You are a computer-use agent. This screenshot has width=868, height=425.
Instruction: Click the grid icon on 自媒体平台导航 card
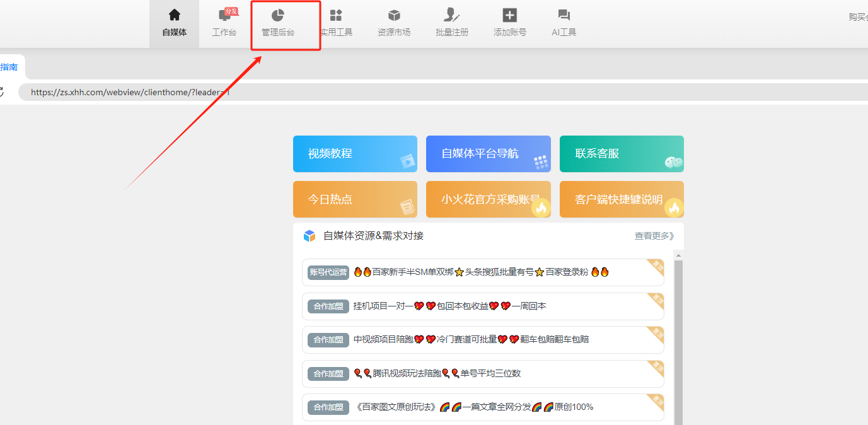541,162
